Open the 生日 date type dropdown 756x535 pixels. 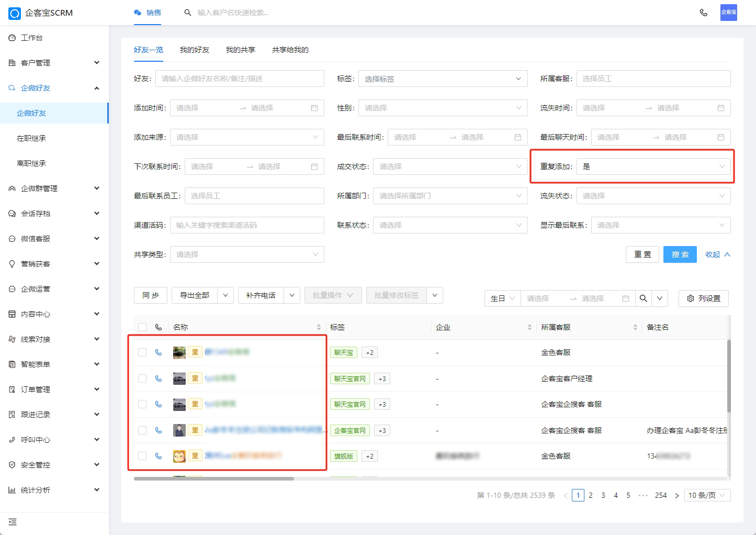tap(503, 298)
